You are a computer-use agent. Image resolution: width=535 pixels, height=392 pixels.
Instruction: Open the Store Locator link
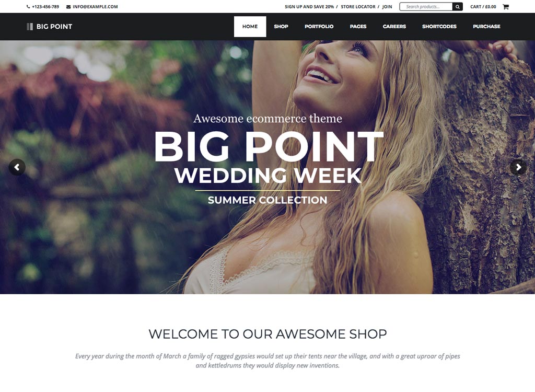[358, 6]
